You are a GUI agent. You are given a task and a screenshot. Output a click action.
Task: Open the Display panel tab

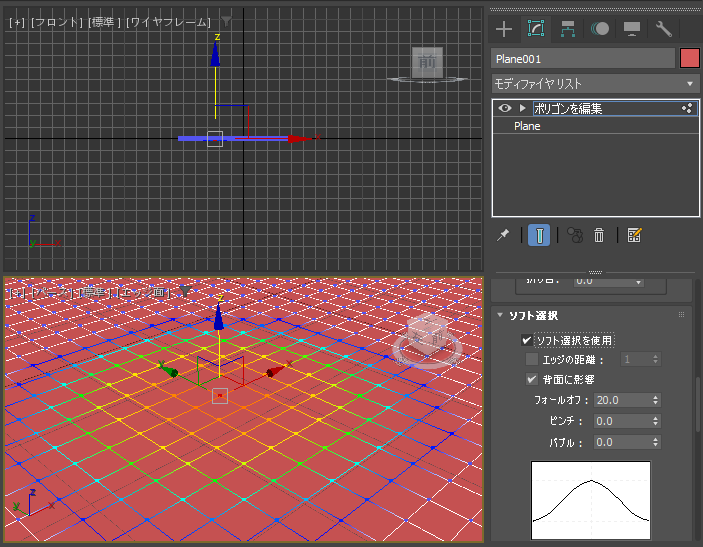pos(632,29)
